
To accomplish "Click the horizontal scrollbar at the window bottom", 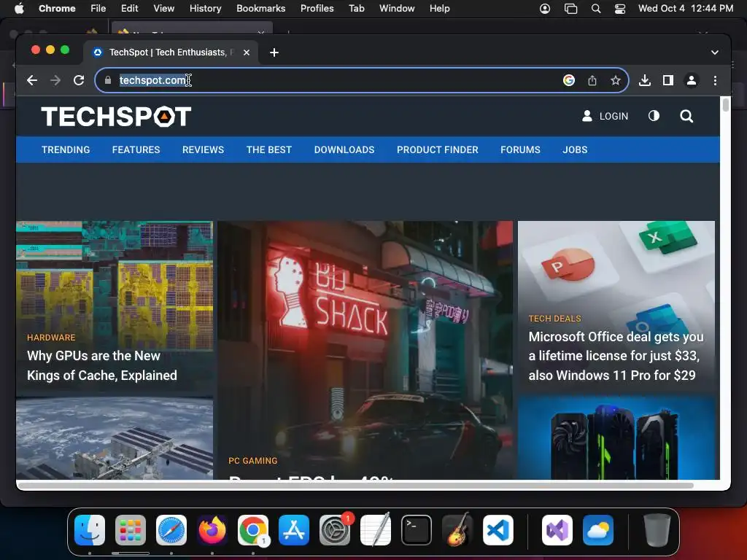I will (355, 485).
